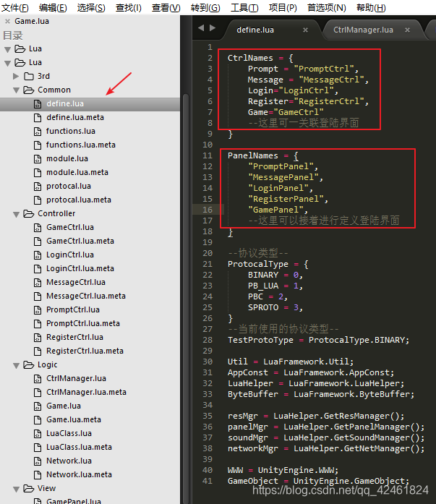Screen dimensions: 436x504
Task: Click the RegisterCtrl.lua file icon
Action: click(38, 338)
